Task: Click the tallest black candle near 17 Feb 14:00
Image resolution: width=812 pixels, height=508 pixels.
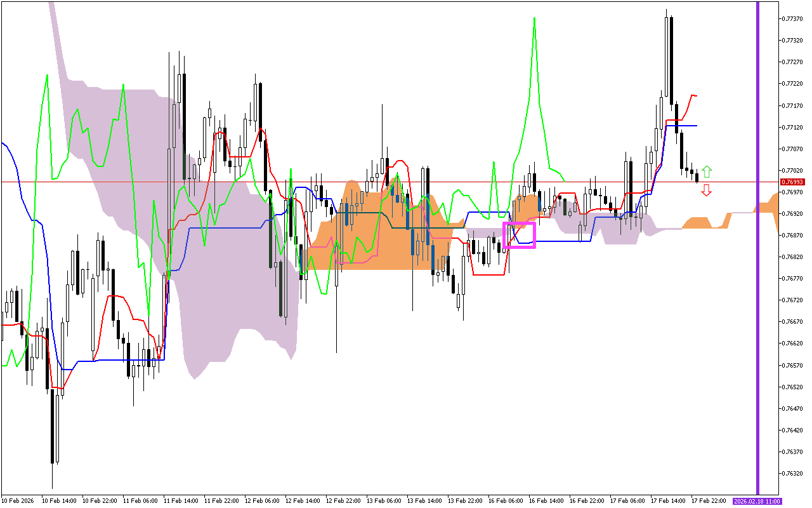Action: [671, 63]
